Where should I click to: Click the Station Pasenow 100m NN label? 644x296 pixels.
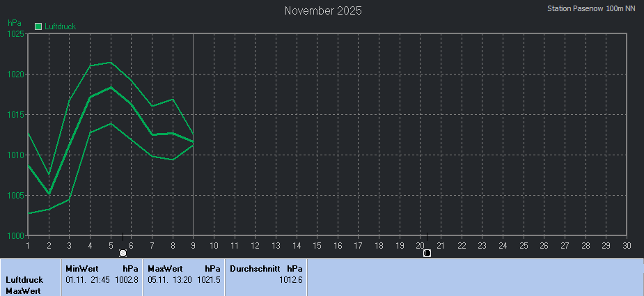pos(592,9)
